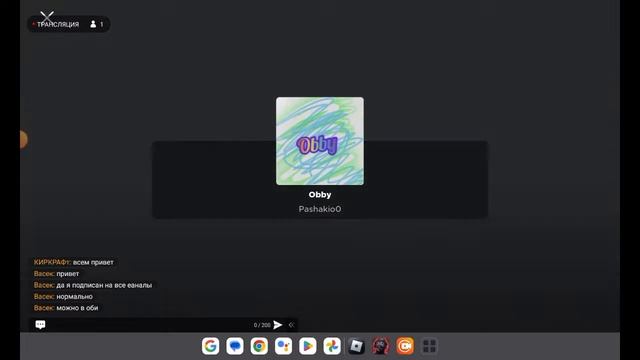This screenshot has height=360, width=640.
Task: Collapse chat with the double chevron
Action: (x=291, y=325)
